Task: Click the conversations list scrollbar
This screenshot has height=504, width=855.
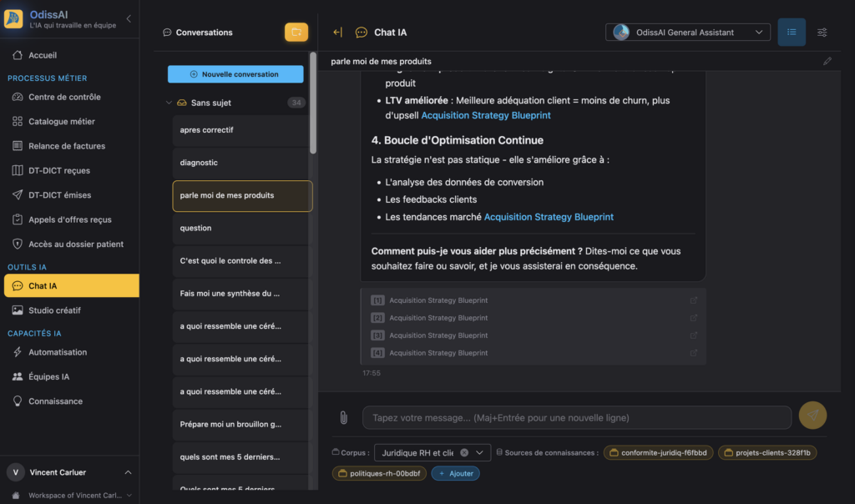Action: (313, 103)
